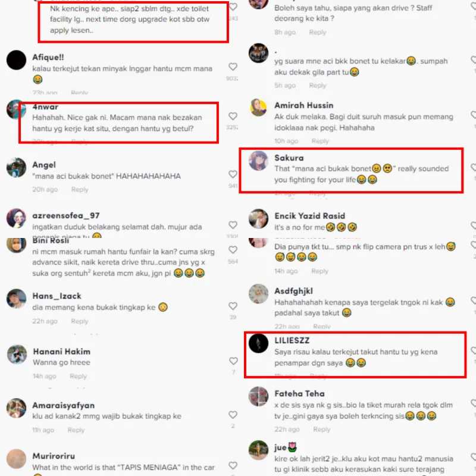Open Afique!!'s black profile avatar
The width and height of the screenshot is (476, 476).
tap(17, 60)
